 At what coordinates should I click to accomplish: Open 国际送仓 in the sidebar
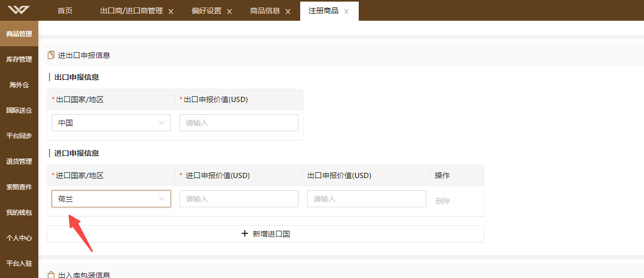tap(19, 110)
